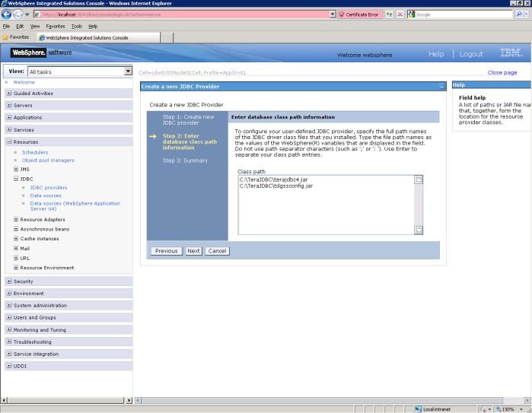Viewport: 532px width, 413px height.
Task: Expand the UDDI section
Action: pyautogui.click(x=9, y=366)
